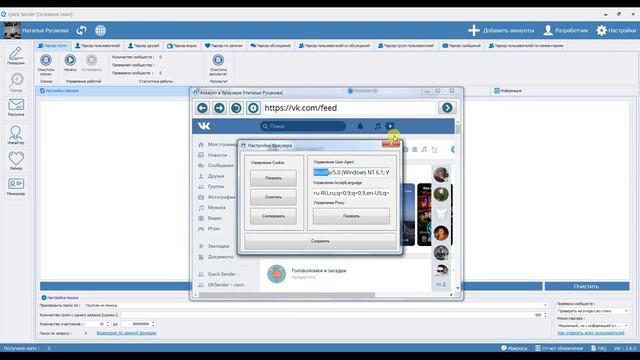Switch to the Парсер пользователей tab
This screenshot has width=640, height=360.
98,46
